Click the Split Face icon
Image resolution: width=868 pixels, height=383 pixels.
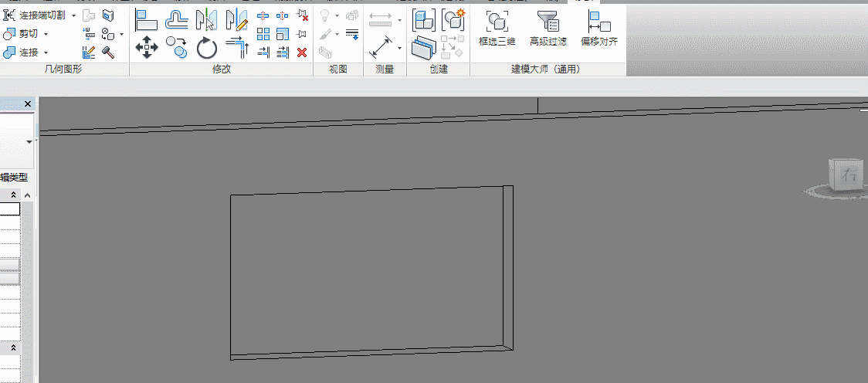click(108, 15)
